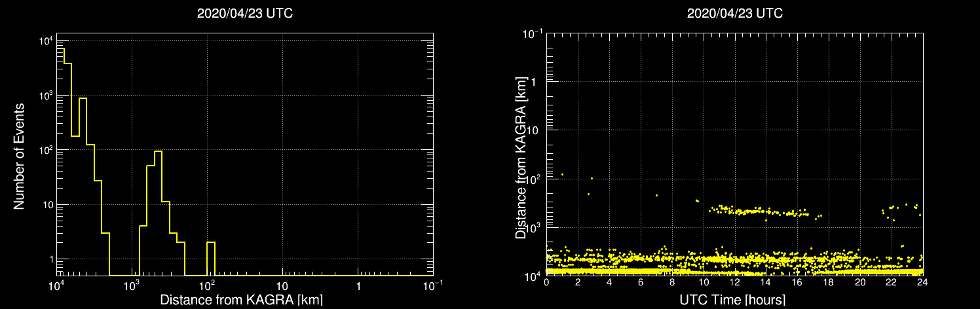The height and width of the screenshot is (309, 980).
Task: Click the UTC time tick label 12
Action: [734, 282]
